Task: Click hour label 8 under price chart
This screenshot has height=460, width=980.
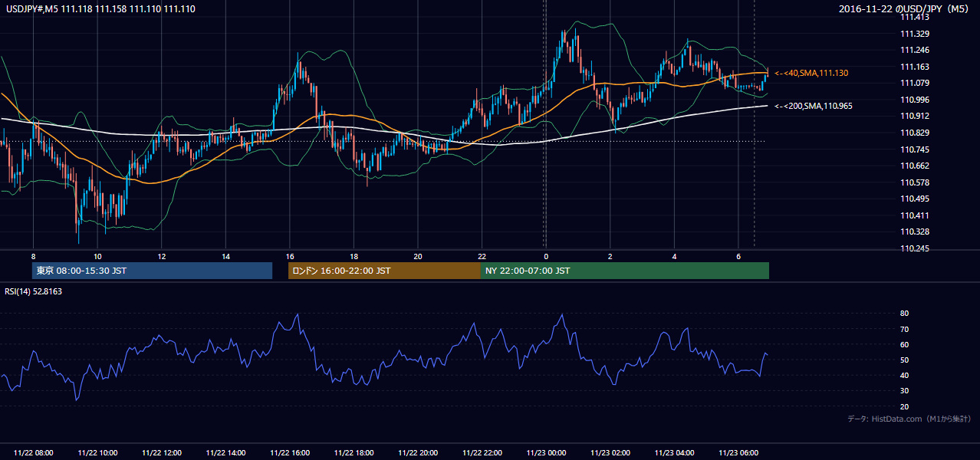Action: coord(34,256)
